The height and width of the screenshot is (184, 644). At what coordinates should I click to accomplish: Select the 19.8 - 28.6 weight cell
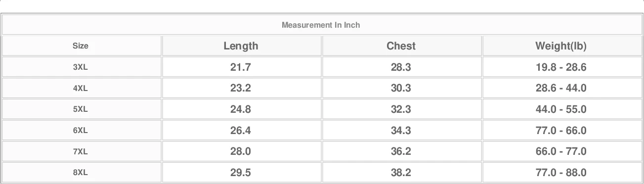coord(561,67)
